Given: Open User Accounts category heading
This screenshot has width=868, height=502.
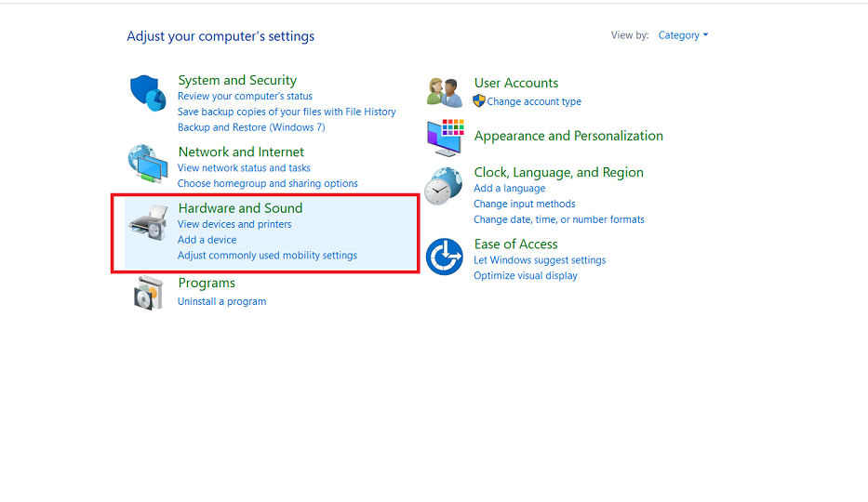Looking at the screenshot, I should pyautogui.click(x=516, y=83).
